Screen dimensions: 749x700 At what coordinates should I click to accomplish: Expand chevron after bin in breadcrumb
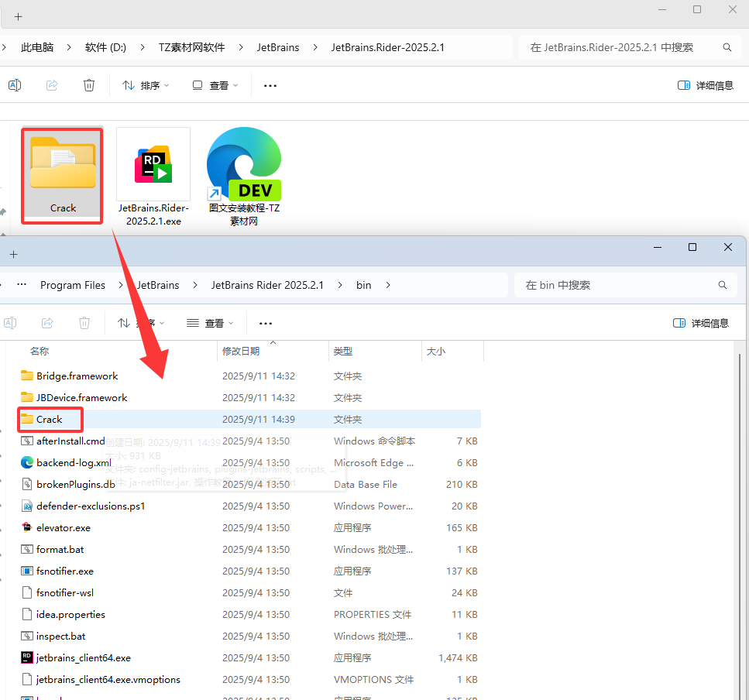coord(388,285)
